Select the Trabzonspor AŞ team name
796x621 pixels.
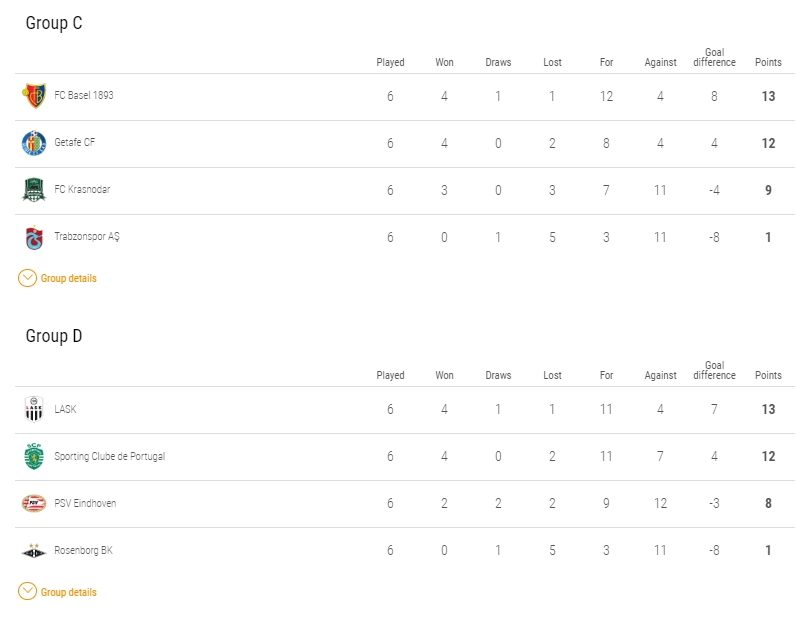pos(87,237)
